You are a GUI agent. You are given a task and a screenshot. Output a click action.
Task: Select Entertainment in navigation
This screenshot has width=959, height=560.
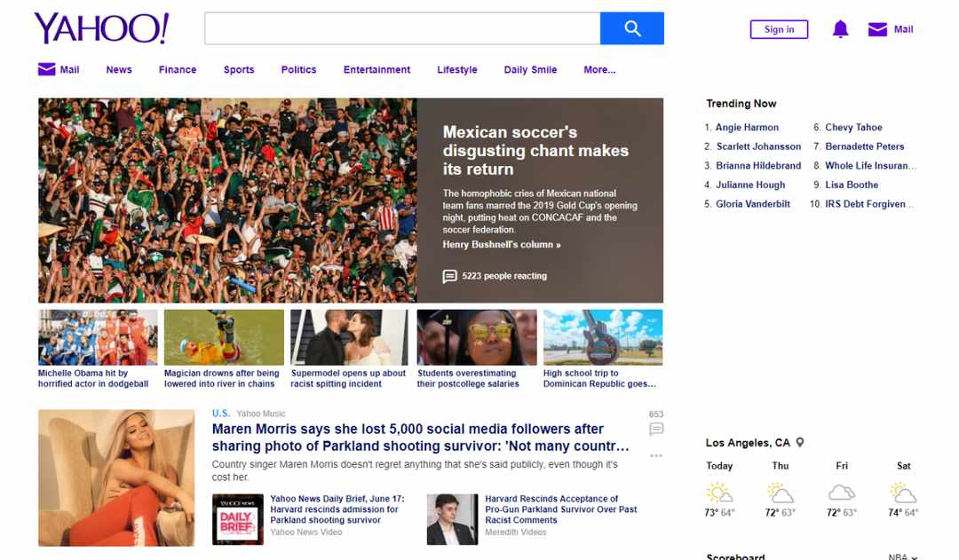coord(376,70)
